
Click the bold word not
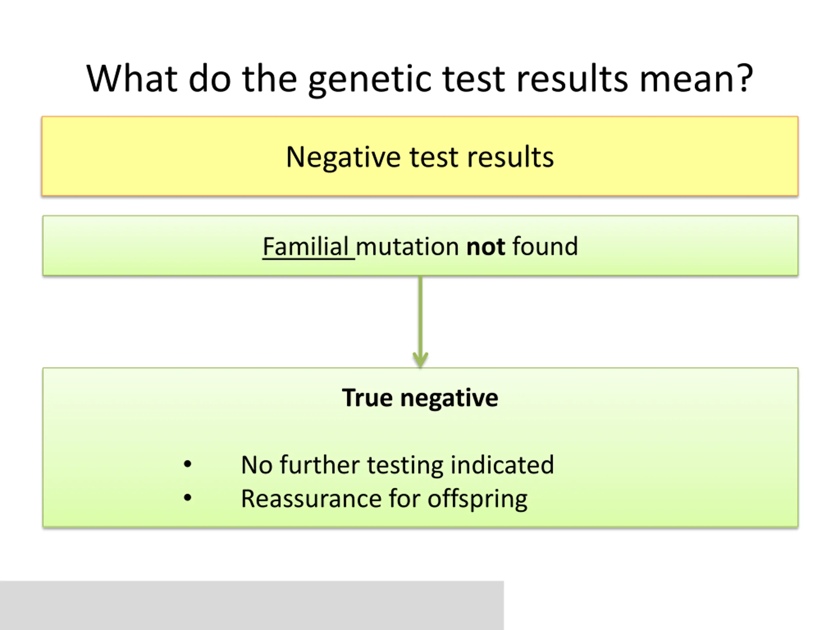click(x=485, y=246)
